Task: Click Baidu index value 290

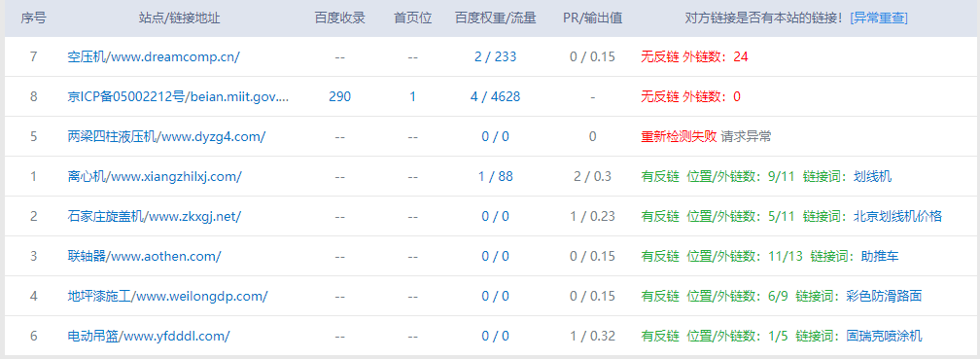Action: (x=339, y=97)
